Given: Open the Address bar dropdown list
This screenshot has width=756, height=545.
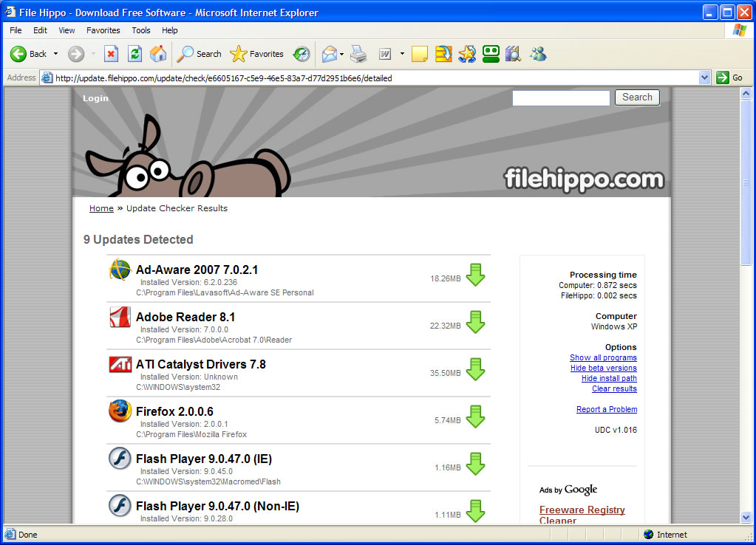Looking at the screenshot, I should click(x=704, y=78).
